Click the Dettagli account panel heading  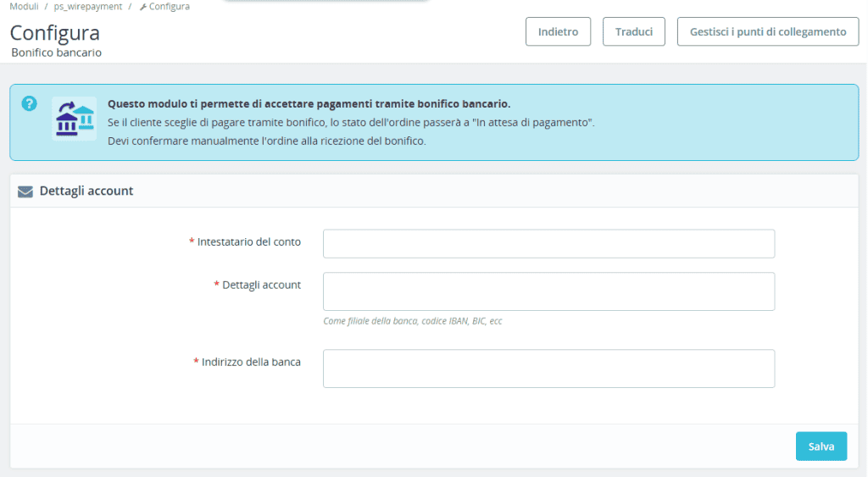[x=86, y=191]
